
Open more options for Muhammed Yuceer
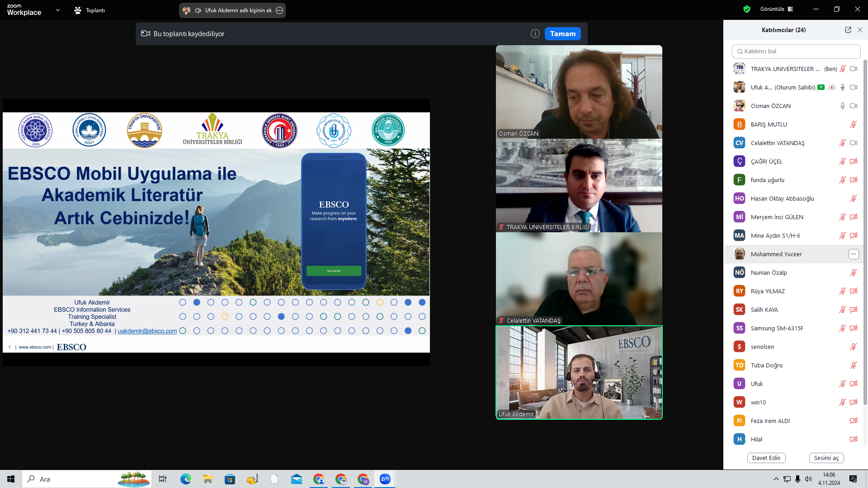[853, 254]
